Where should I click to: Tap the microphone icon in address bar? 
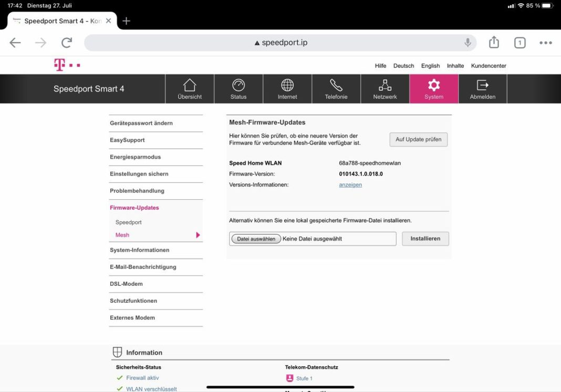point(467,42)
